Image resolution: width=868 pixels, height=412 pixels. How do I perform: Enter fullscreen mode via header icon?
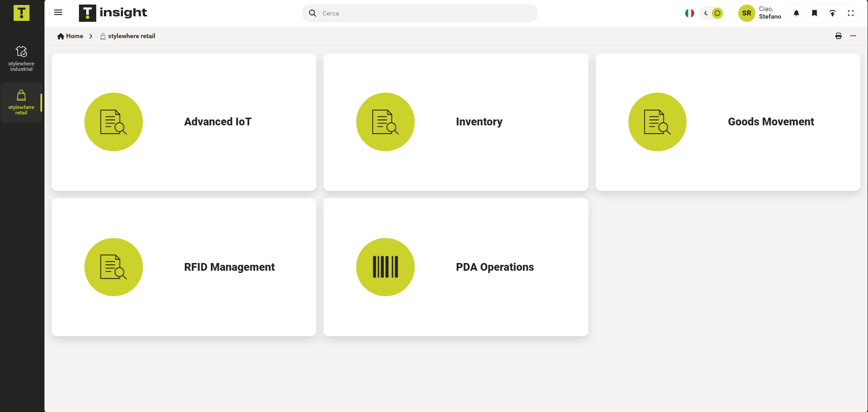(851, 13)
